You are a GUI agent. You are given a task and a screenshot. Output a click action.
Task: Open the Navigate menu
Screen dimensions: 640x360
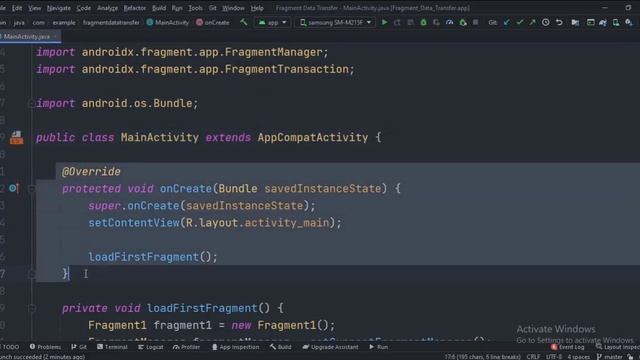tap(58, 8)
